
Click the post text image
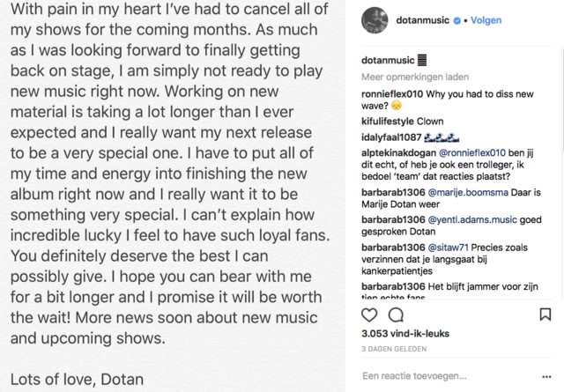point(176,196)
